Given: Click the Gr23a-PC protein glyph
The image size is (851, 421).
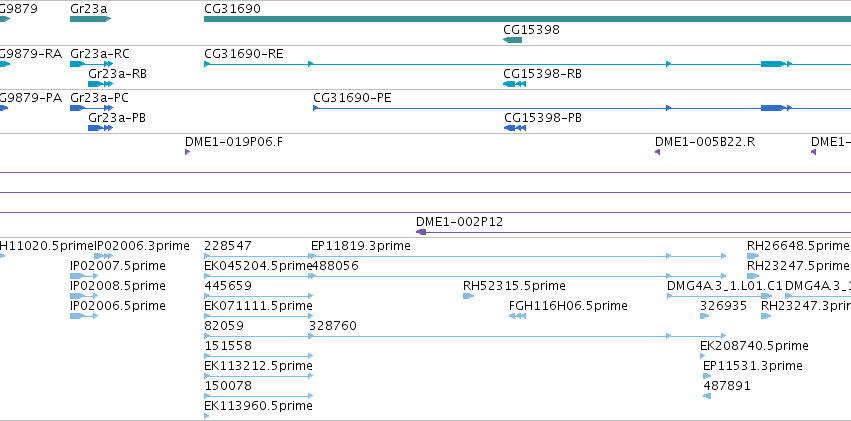Looking at the screenshot, I should click(91, 108).
